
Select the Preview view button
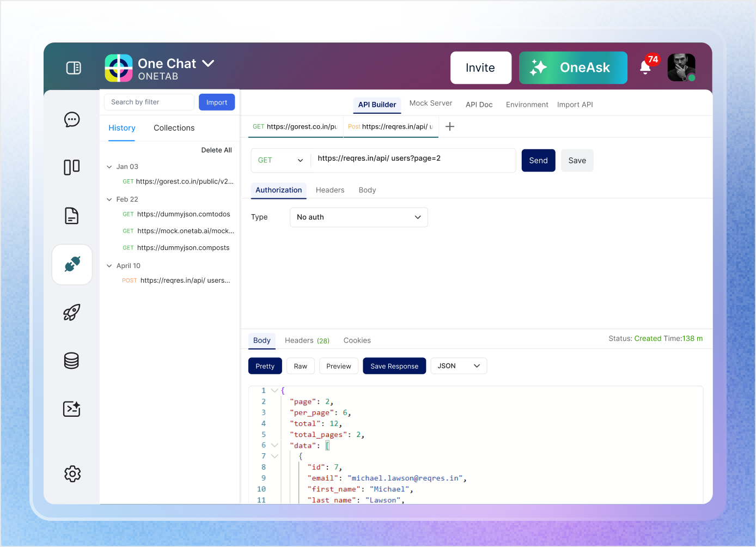pos(339,366)
